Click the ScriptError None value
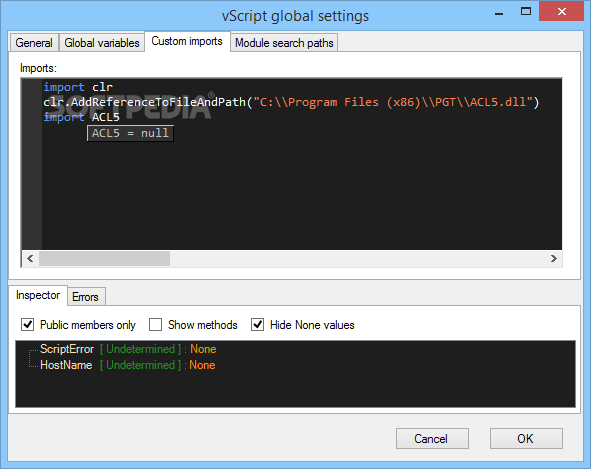Screen dimensions: 591x469 pos(203,349)
